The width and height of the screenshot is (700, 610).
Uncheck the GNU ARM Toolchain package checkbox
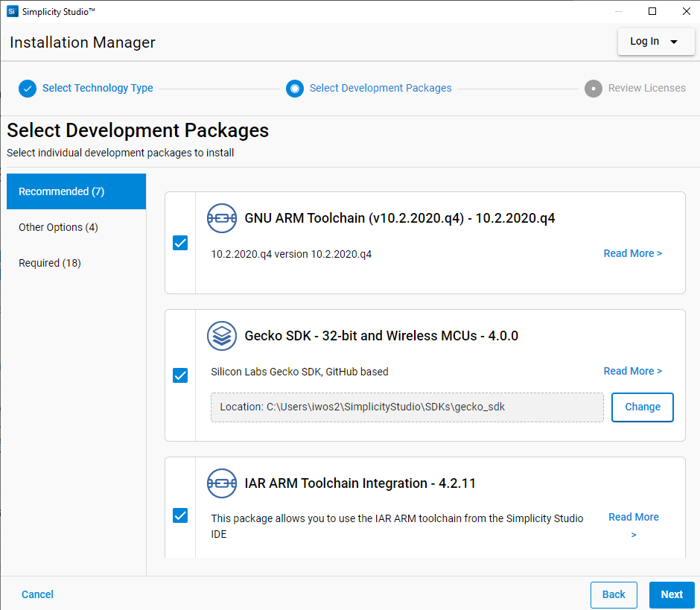pos(180,243)
